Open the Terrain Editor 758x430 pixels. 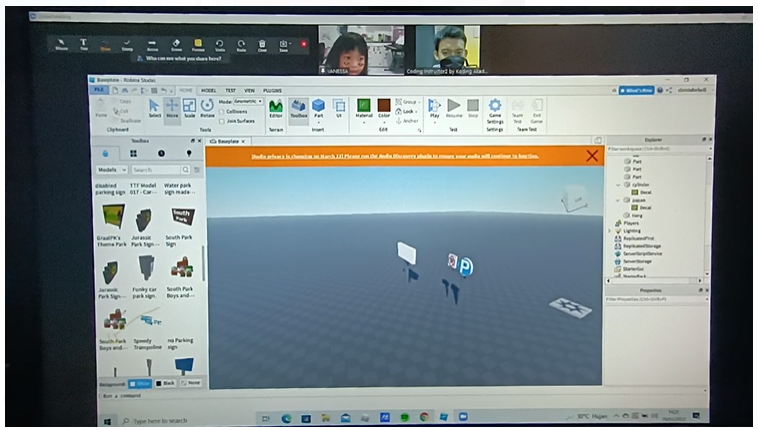(276, 109)
